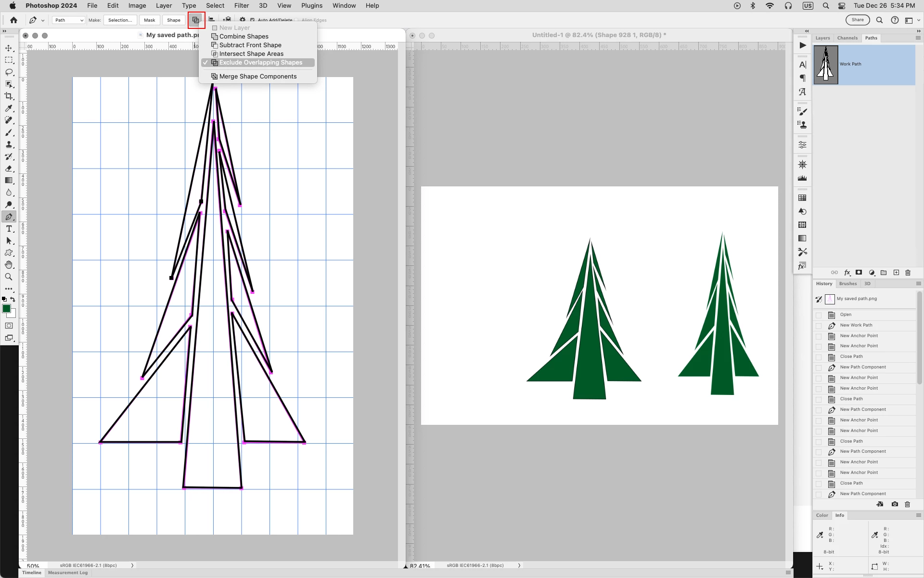Click the Selection... button
This screenshot has height=578, width=924.
[x=120, y=20]
